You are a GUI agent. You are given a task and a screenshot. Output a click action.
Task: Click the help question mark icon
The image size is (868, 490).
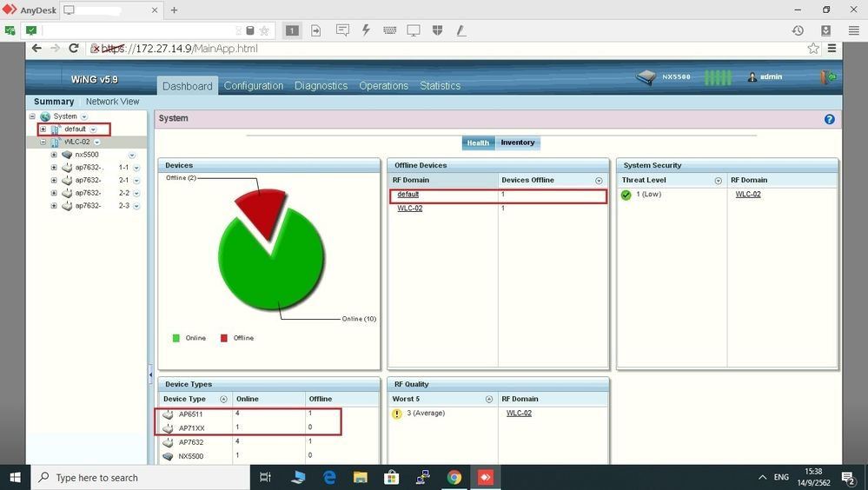click(829, 119)
